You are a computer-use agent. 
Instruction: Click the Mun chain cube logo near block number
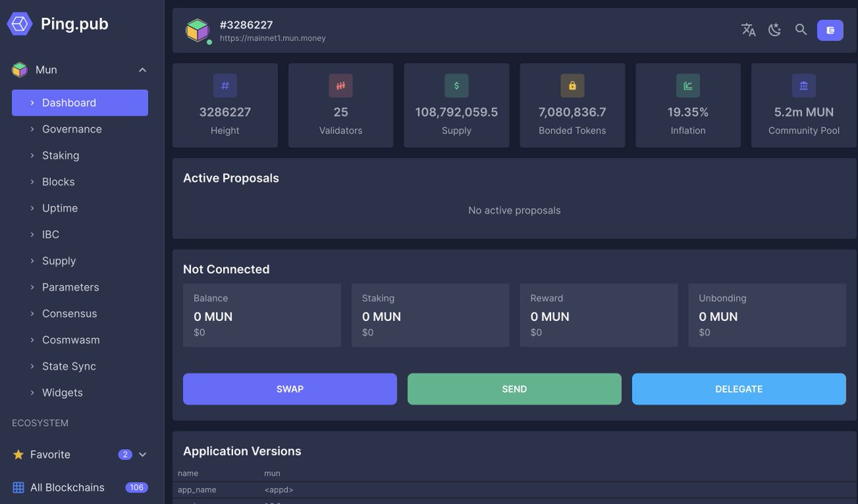(x=198, y=30)
